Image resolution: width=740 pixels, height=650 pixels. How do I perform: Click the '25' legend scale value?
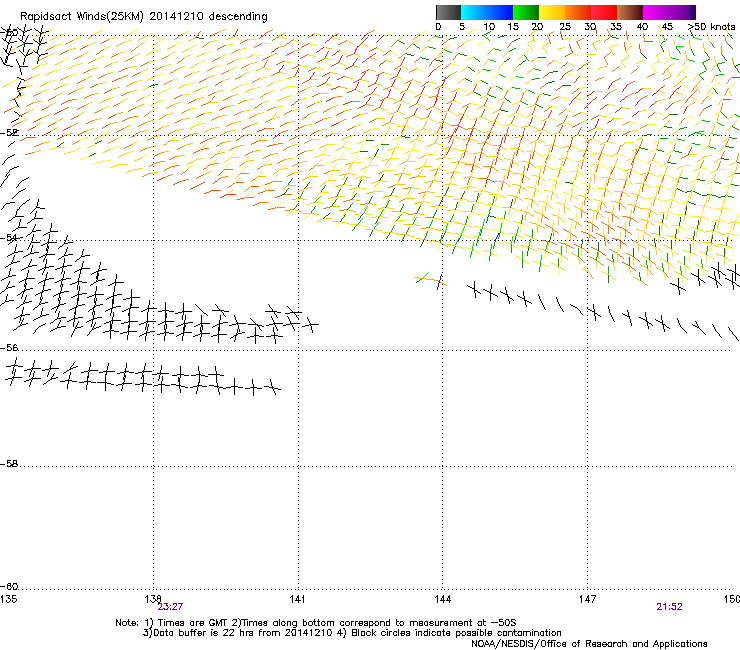[x=565, y=27]
